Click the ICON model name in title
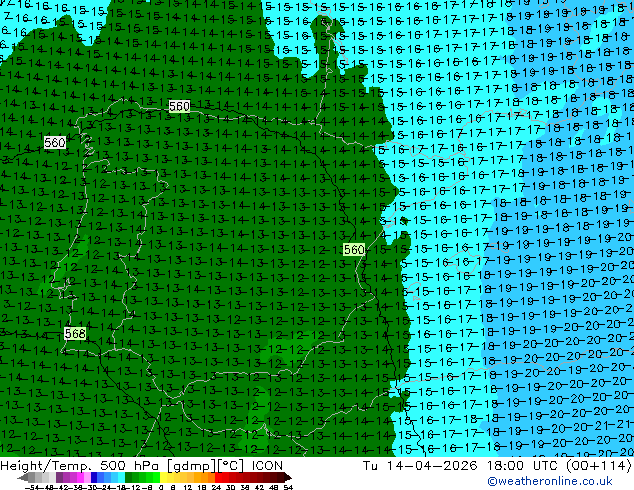Image resolution: width=634 pixels, height=490 pixels. pos(267,466)
